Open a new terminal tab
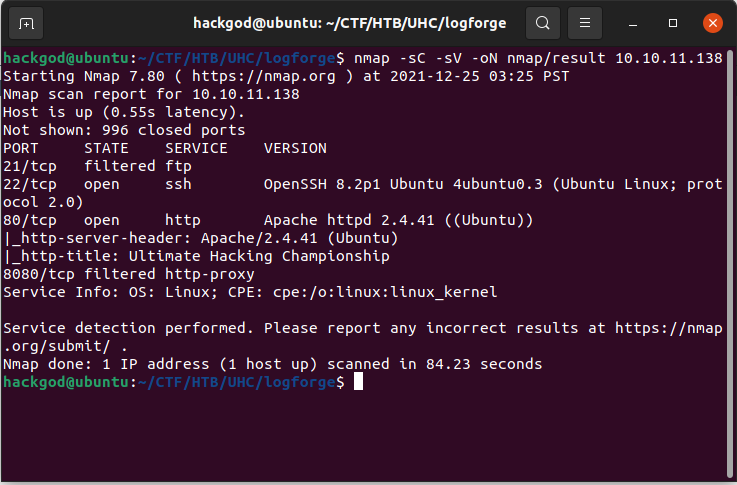Viewport: 737px width, 485px height. coord(26,23)
